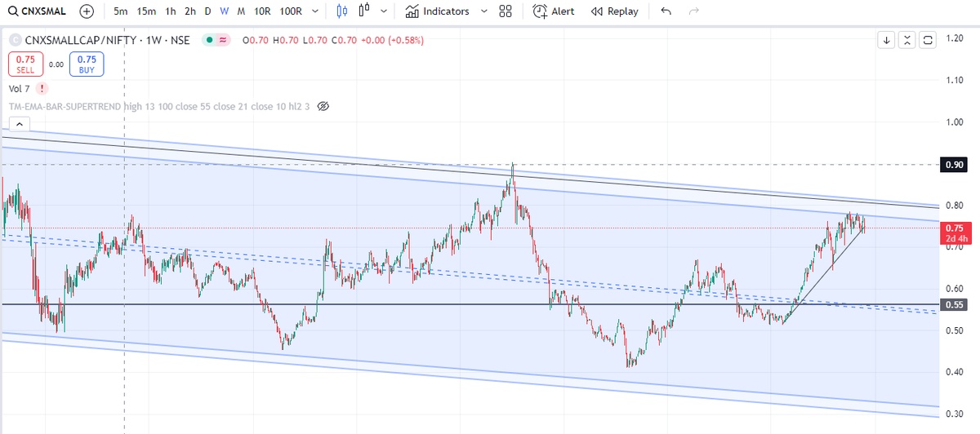Create an Alert
The height and width of the screenshot is (434, 980).
click(x=554, y=11)
